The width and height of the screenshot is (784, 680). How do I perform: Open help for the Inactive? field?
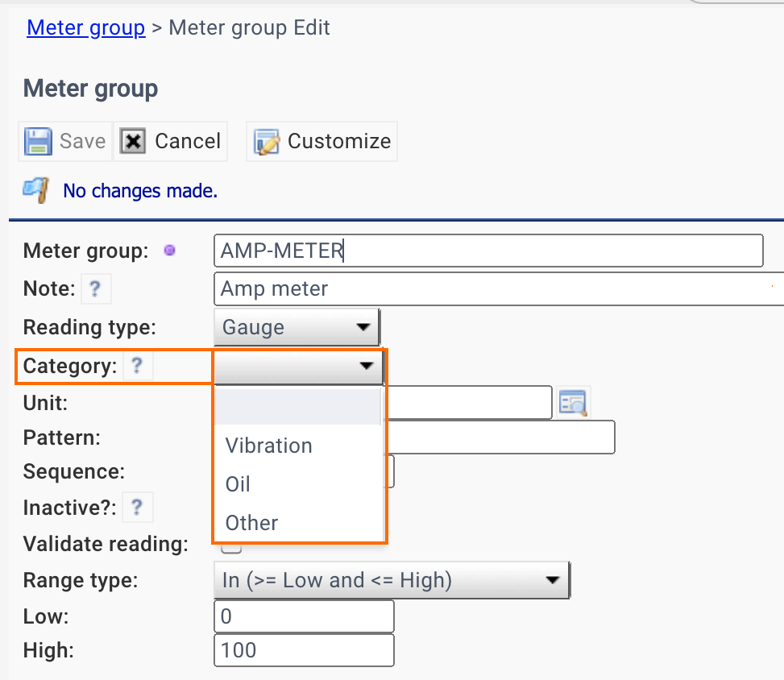coord(137,507)
